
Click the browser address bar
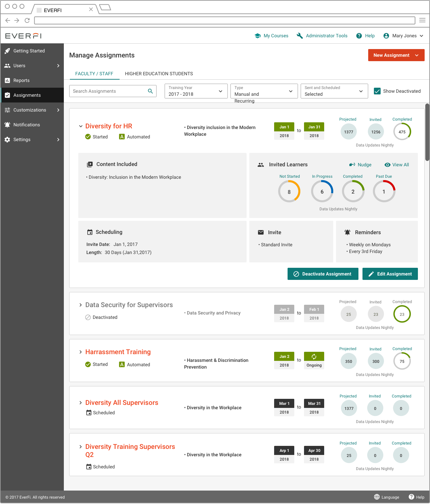pos(225,20)
